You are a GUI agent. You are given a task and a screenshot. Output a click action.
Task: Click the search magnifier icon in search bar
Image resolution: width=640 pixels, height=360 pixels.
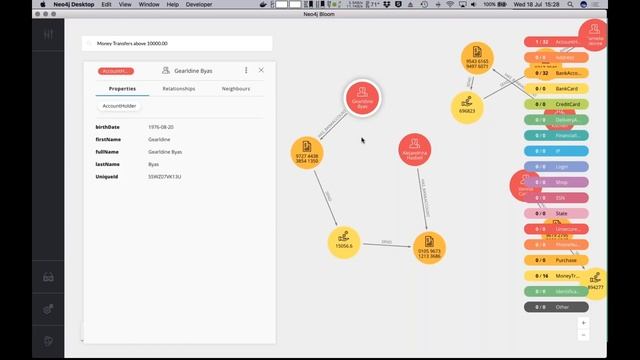point(89,43)
